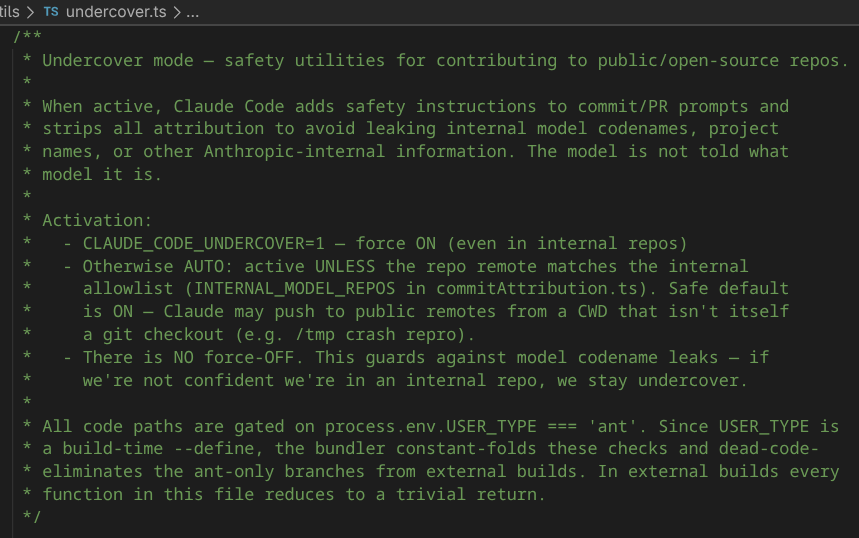
Task: Click 'process.env.USER_TYPE' text
Action: pyautogui.click(x=431, y=426)
